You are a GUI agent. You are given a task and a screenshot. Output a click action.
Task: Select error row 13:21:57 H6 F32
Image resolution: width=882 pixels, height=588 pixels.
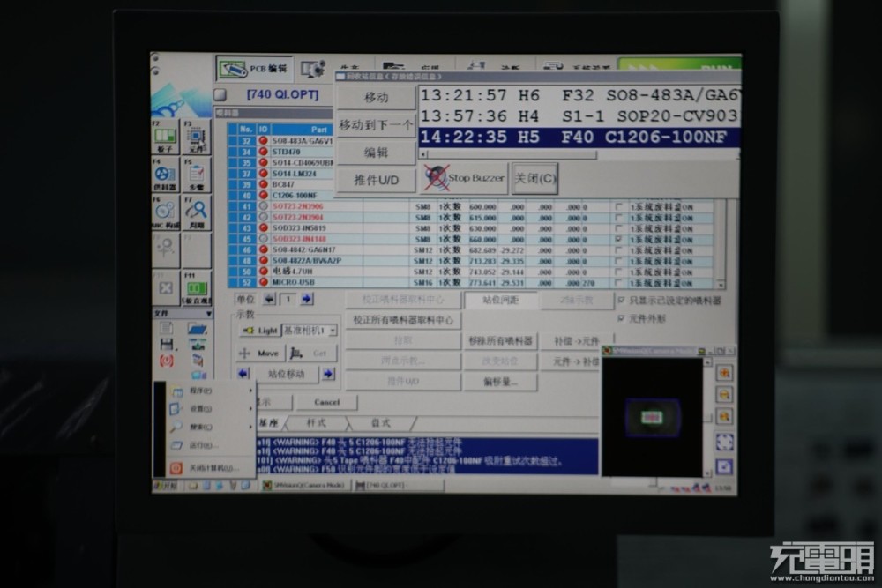click(x=579, y=95)
